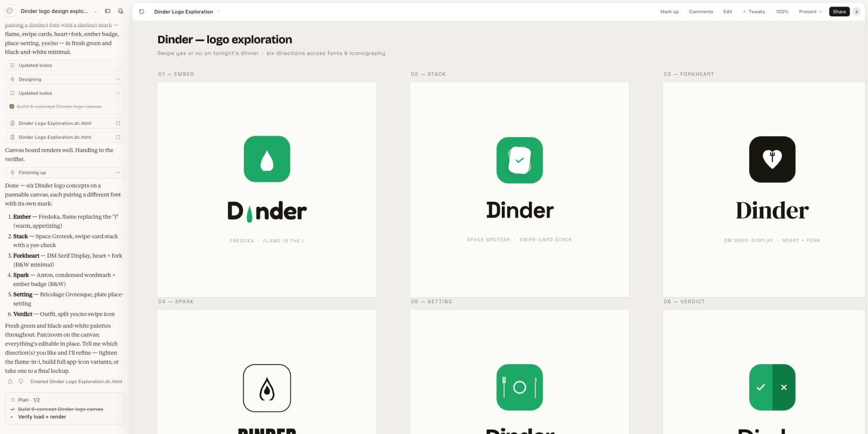Toggle the sidebar panel icon
Image resolution: width=868 pixels, height=434 pixels.
pyautogui.click(x=107, y=11)
